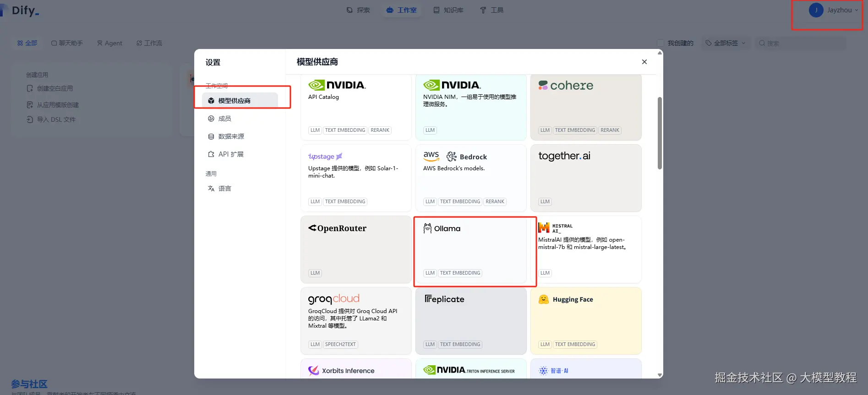The image size is (868, 395).
Task: Click the Replicate logo
Action: (444, 299)
